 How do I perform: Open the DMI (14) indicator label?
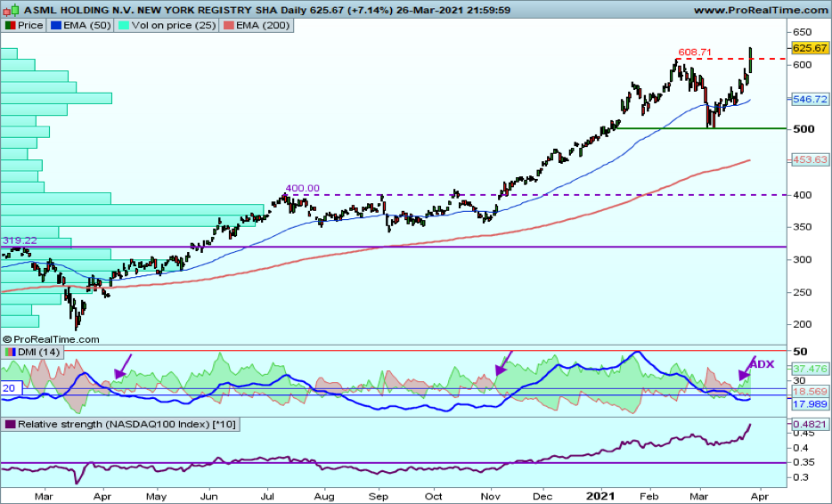tap(32, 353)
